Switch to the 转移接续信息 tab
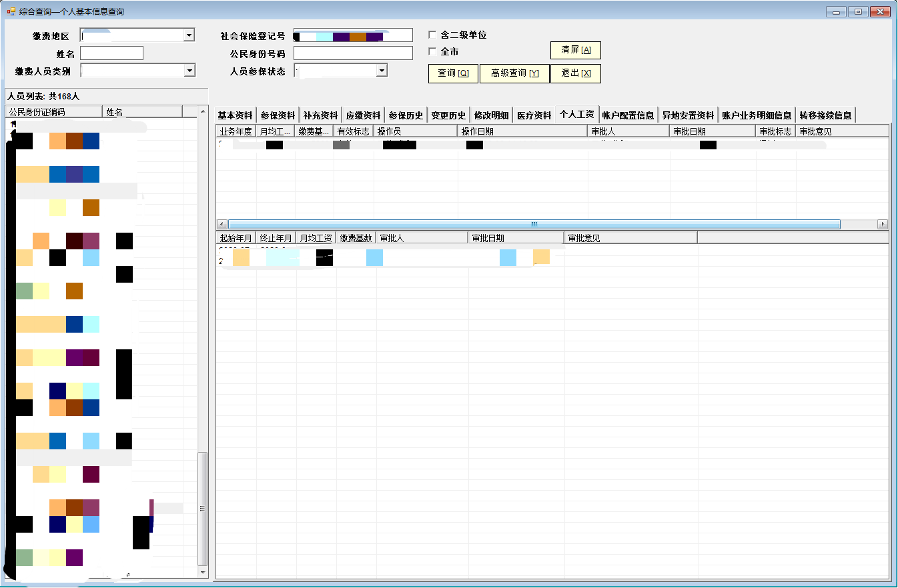This screenshot has width=898, height=588. point(825,115)
